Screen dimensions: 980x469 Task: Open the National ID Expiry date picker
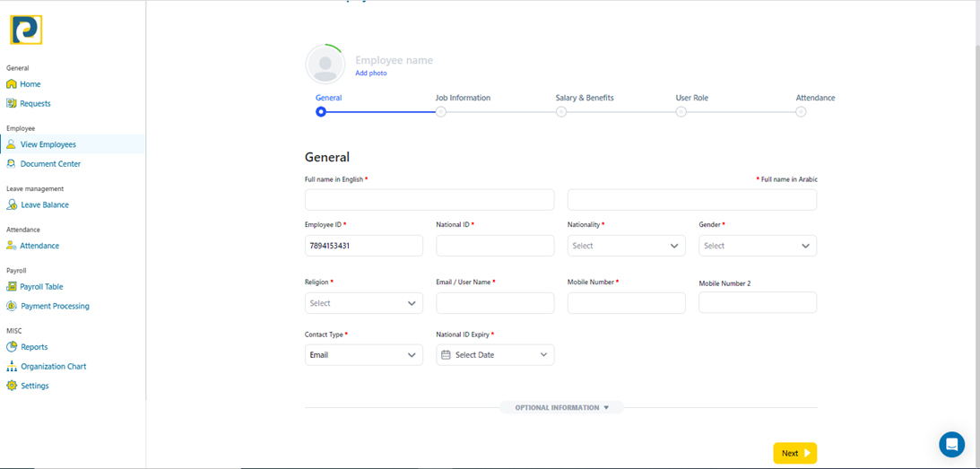(495, 355)
